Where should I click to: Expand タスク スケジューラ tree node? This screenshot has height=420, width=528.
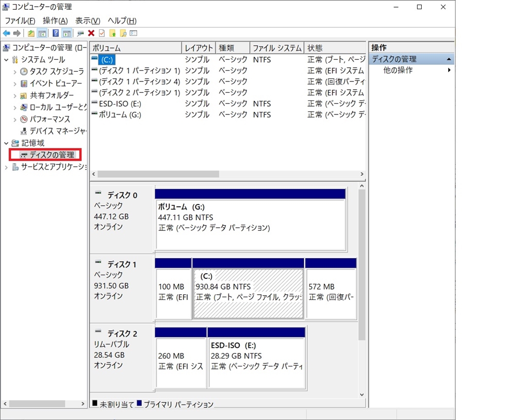click(15, 72)
